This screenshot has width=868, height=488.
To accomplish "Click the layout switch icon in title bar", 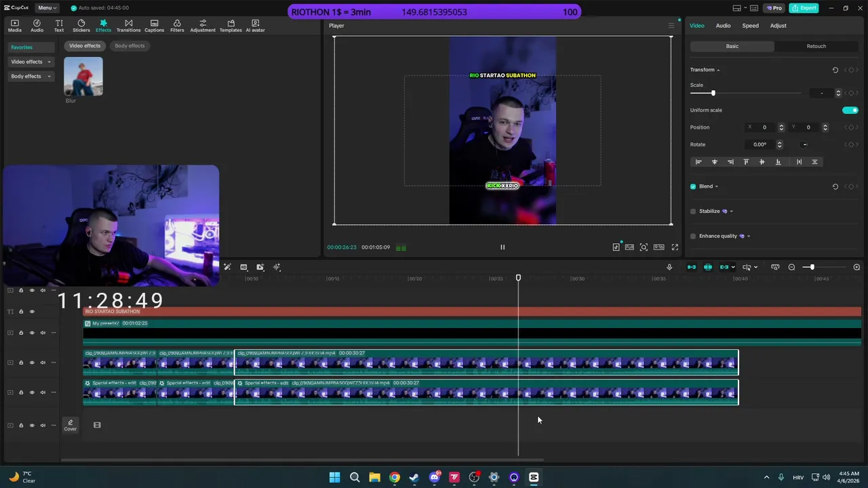I will point(737,8).
